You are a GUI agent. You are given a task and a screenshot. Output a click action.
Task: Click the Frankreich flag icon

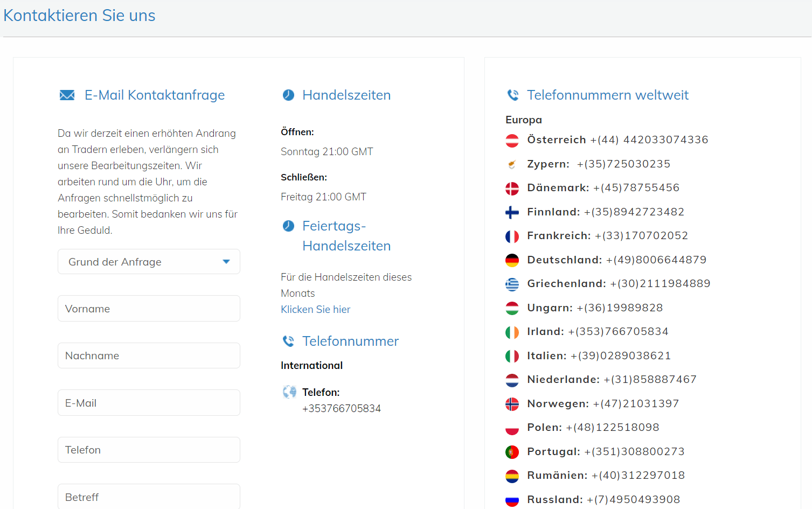[x=512, y=236]
